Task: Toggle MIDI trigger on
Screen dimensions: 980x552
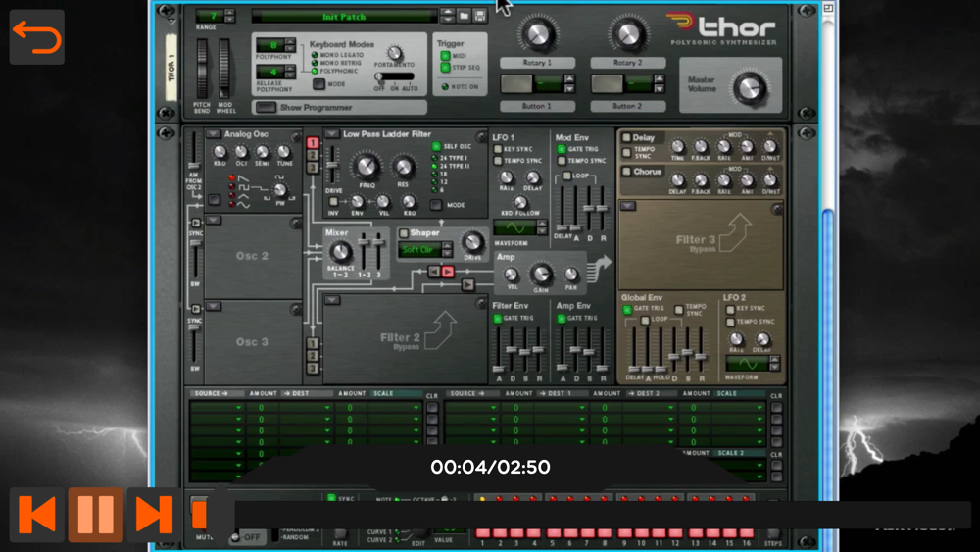Action: pyautogui.click(x=445, y=56)
